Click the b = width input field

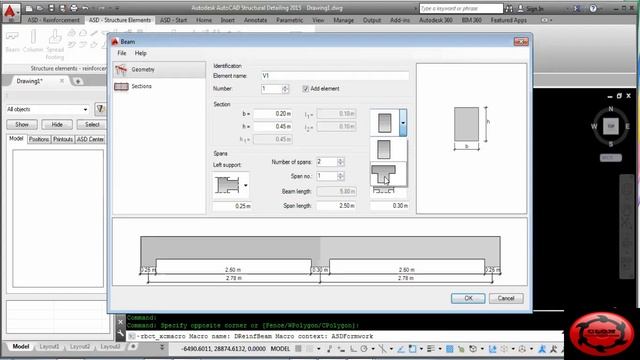(x=273, y=114)
